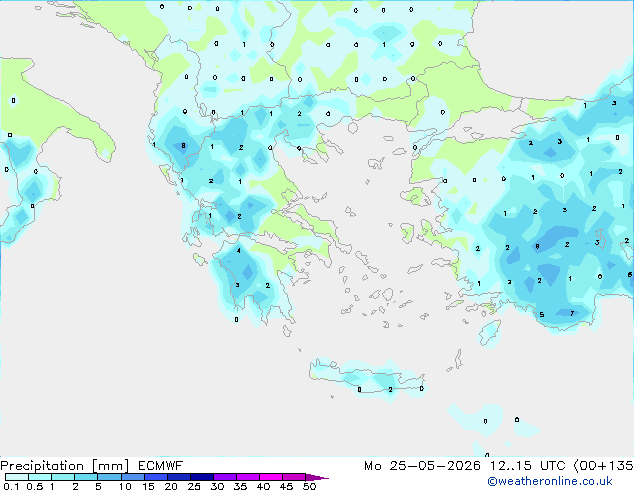The width and height of the screenshot is (634, 490).
Task: Click the 15–20 mm legend color swatch
Action: coord(155,477)
